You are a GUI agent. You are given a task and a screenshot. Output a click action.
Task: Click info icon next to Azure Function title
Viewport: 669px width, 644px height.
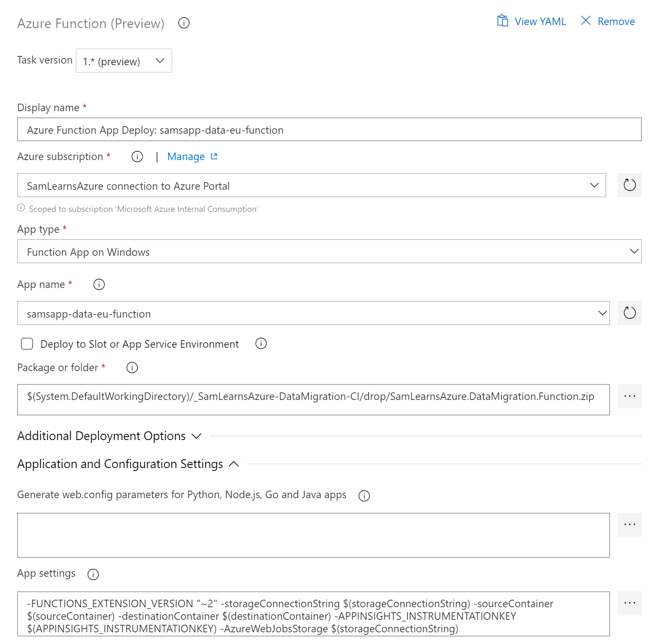click(184, 23)
